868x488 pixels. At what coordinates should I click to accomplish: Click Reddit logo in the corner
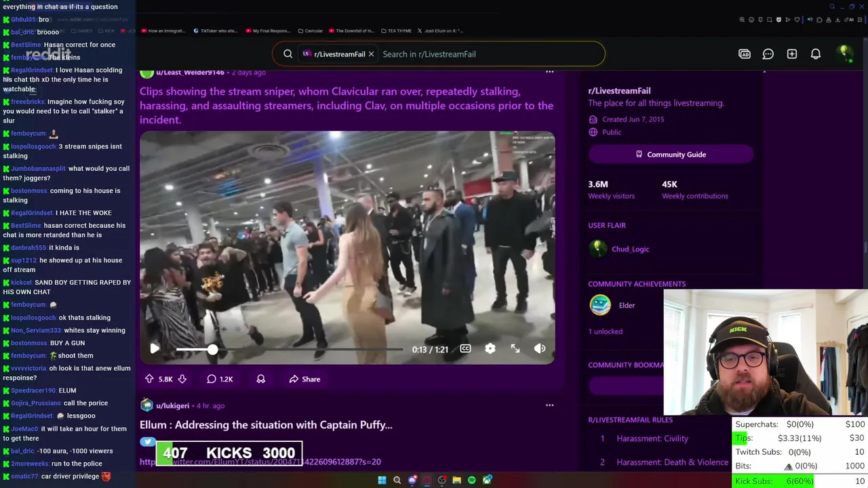pyautogui.click(x=48, y=54)
